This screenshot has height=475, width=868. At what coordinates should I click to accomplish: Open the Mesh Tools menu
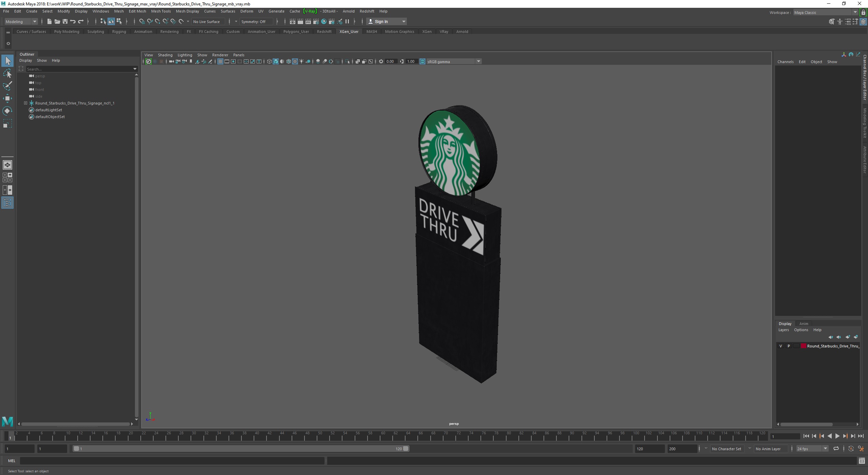click(x=161, y=11)
